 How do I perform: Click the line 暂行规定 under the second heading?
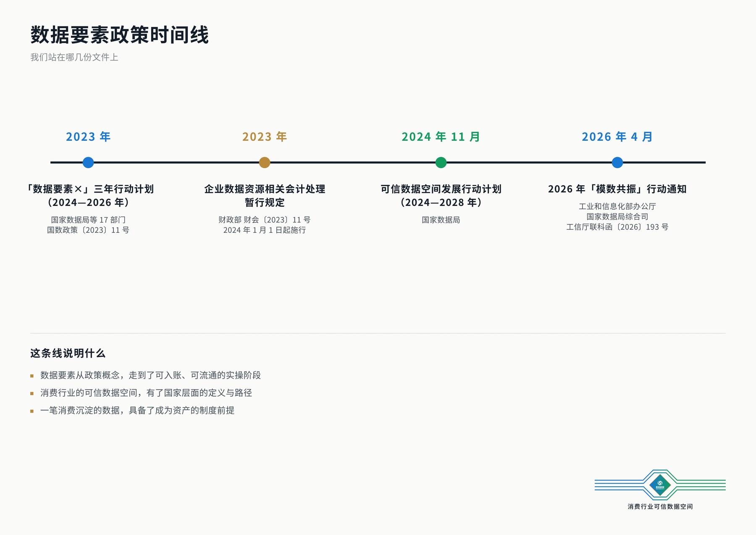[x=265, y=203]
